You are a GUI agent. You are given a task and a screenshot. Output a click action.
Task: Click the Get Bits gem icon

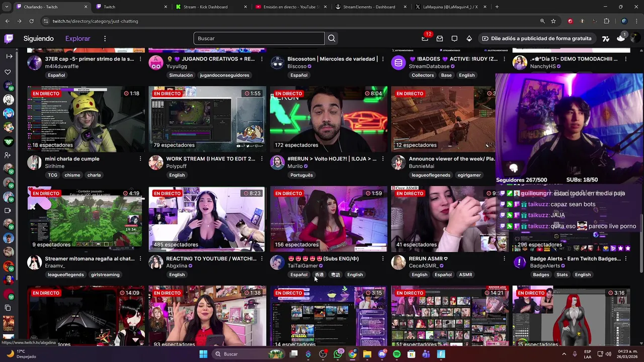(469, 38)
